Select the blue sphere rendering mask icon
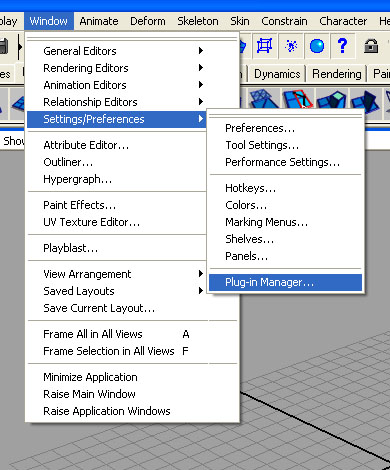This screenshot has height=470, width=390. click(x=317, y=46)
